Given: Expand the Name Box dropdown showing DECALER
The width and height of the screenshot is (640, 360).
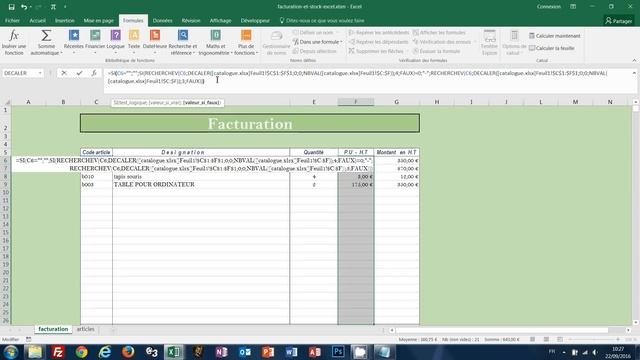Looking at the screenshot, I should 40,73.
